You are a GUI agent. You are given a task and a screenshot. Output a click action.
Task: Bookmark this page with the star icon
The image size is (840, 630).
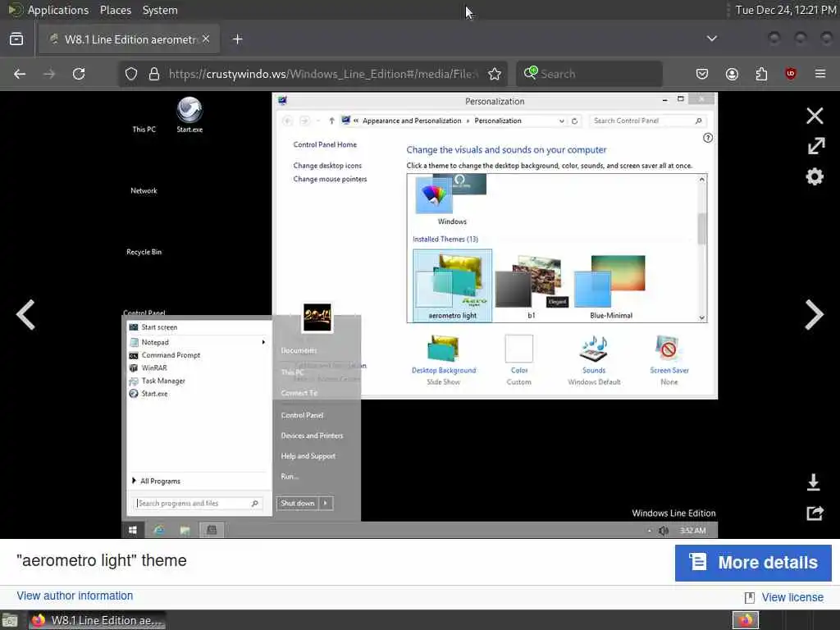pyautogui.click(x=495, y=74)
